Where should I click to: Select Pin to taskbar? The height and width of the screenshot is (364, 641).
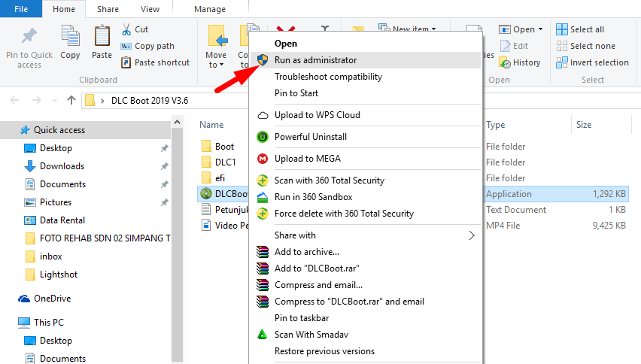click(365, 318)
